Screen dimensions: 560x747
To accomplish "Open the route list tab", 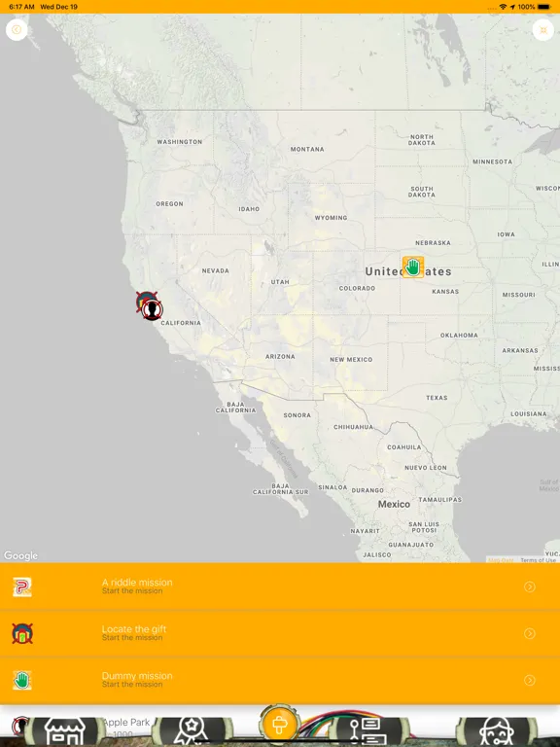I will 368,731.
